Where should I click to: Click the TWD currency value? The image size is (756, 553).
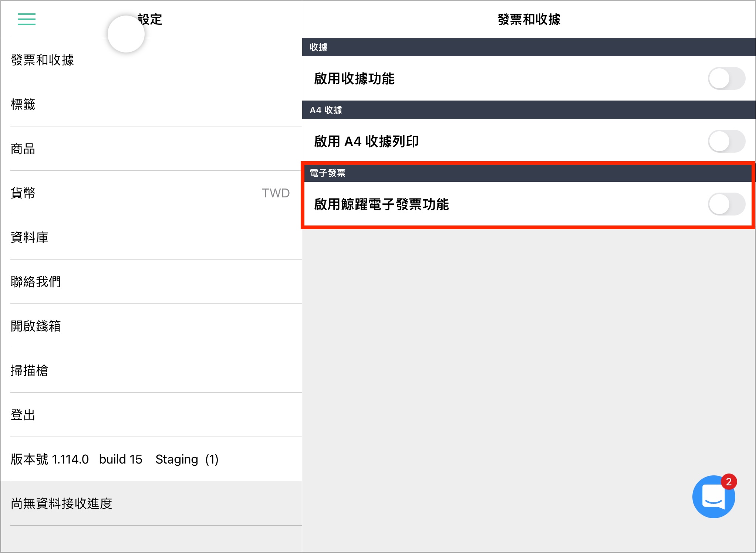pos(276,193)
